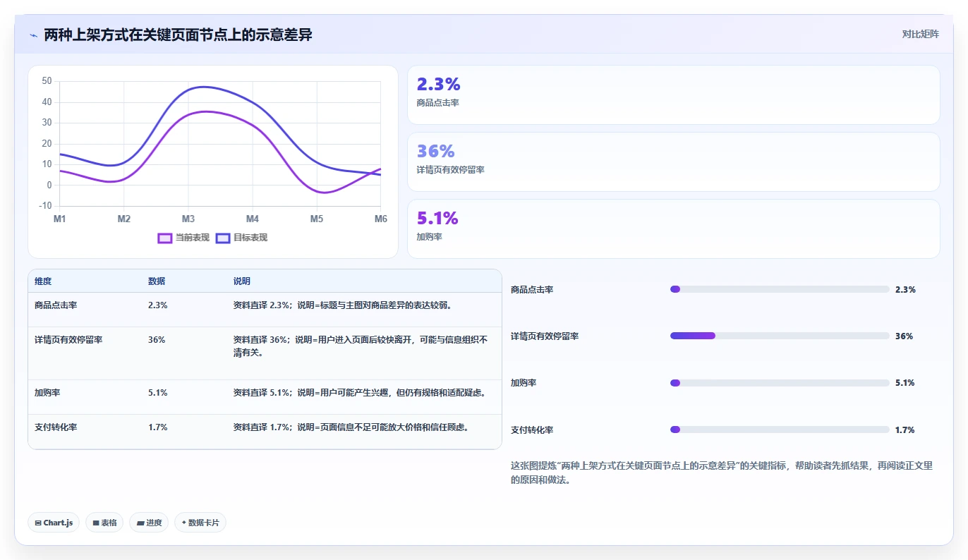Click the 50 value on chart y-axis
Viewport: 968px width, 560px height.
[x=47, y=81]
